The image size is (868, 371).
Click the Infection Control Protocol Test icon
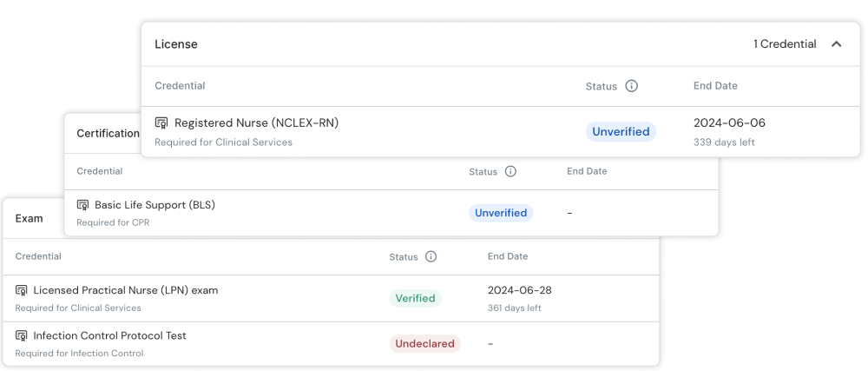click(x=22, y=336)
